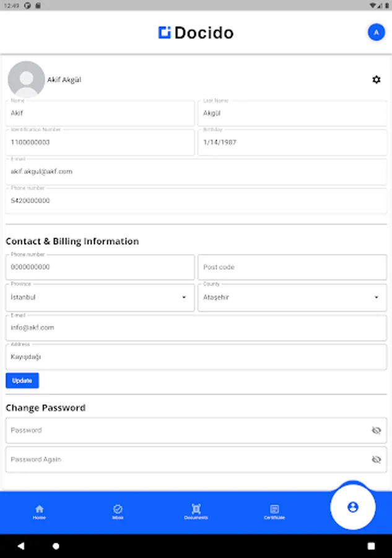Click the Birthday field showing 1/14/1987

[x=292, y=142]
